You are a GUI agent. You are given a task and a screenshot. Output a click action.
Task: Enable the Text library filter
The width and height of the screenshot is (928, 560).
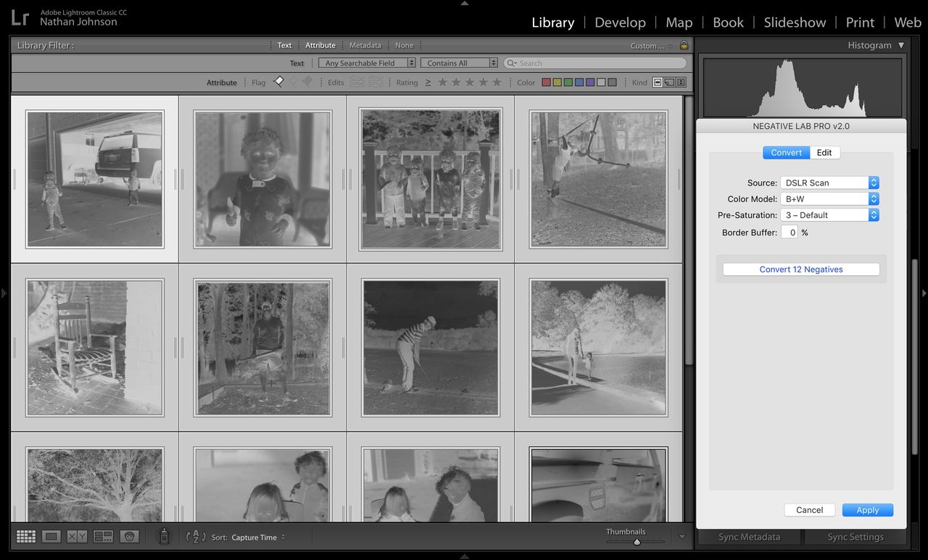tap(284, 45)
